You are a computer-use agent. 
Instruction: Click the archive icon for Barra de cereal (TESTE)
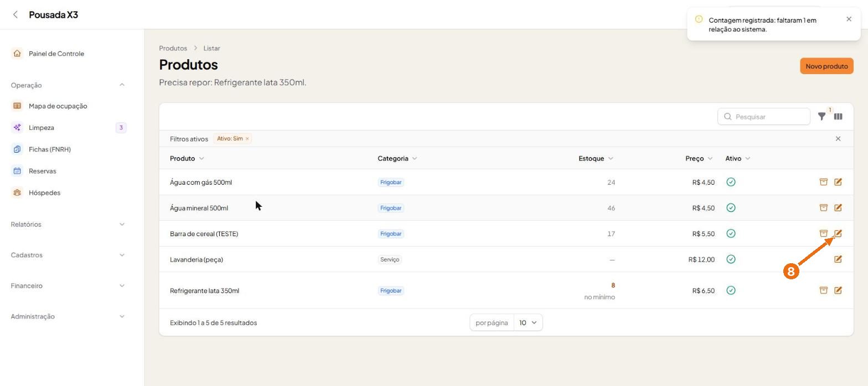(824, 233)
